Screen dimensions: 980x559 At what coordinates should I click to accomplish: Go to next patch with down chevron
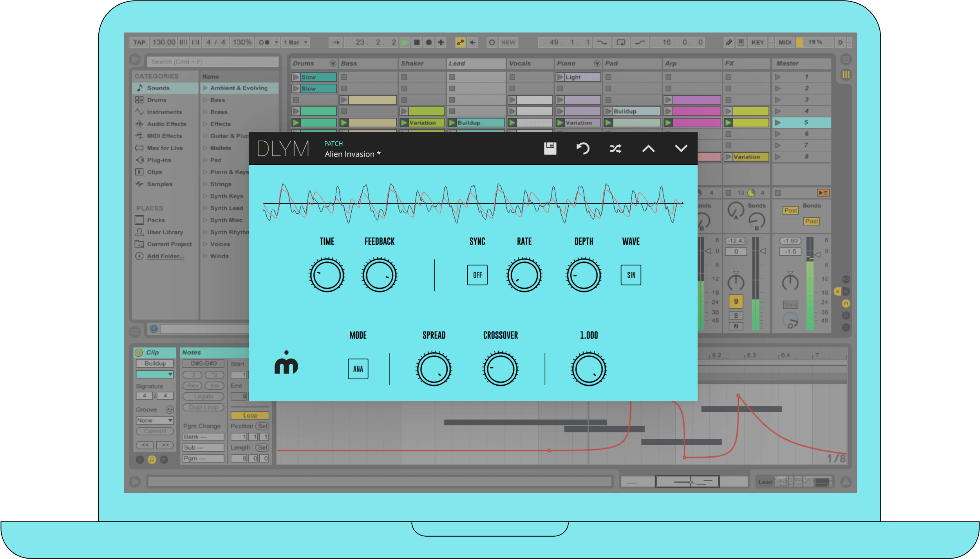click(x=681, y=148)
